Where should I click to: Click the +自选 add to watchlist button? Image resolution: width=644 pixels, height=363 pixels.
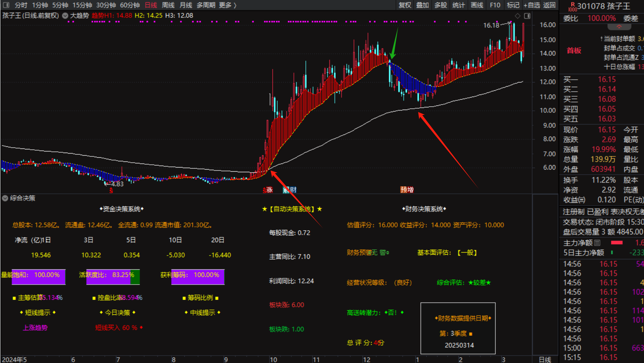(x=532, y=5)
